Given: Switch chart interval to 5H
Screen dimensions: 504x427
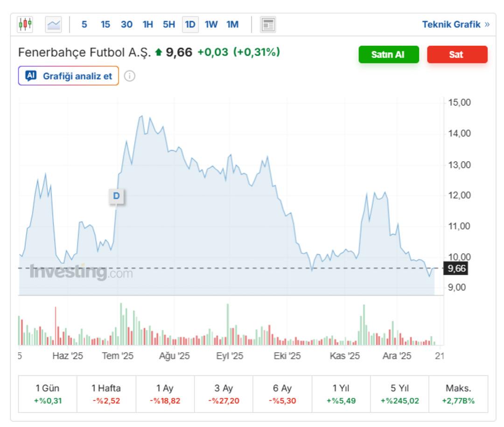Looking at the screenshot, I should (168, 24).
